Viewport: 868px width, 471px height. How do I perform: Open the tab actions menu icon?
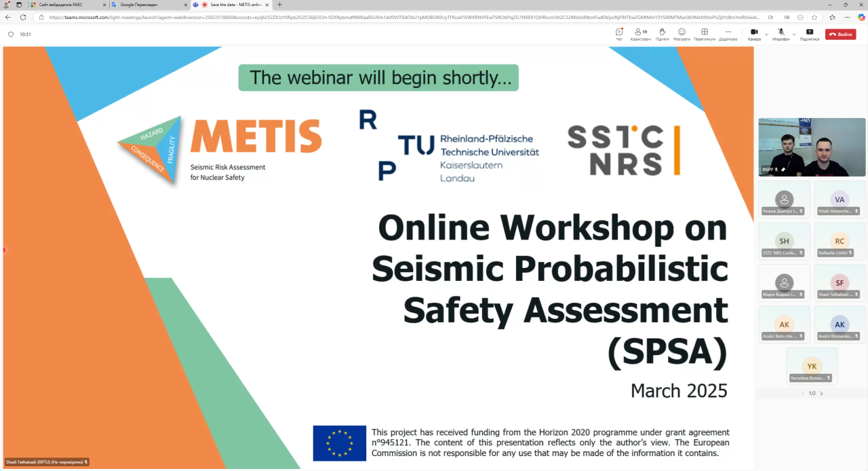point(20,5)
